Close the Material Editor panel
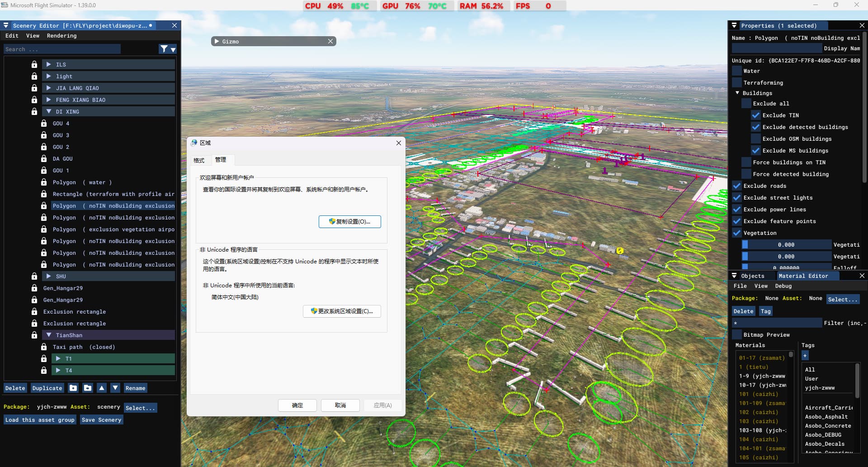This screenshot has height=467, width=868. pos(862,276)
